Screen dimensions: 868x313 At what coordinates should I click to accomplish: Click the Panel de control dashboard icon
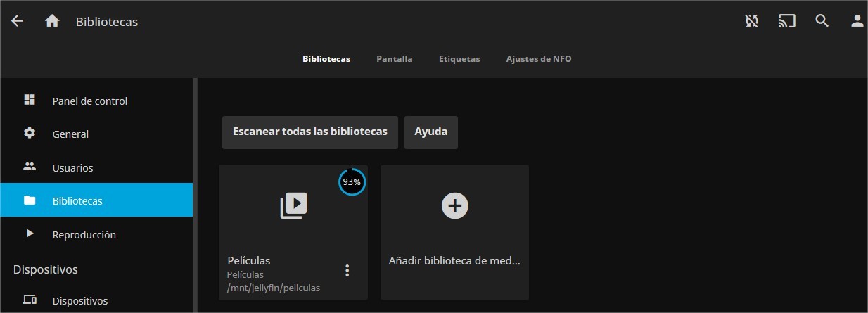click(x=30, y=100)
